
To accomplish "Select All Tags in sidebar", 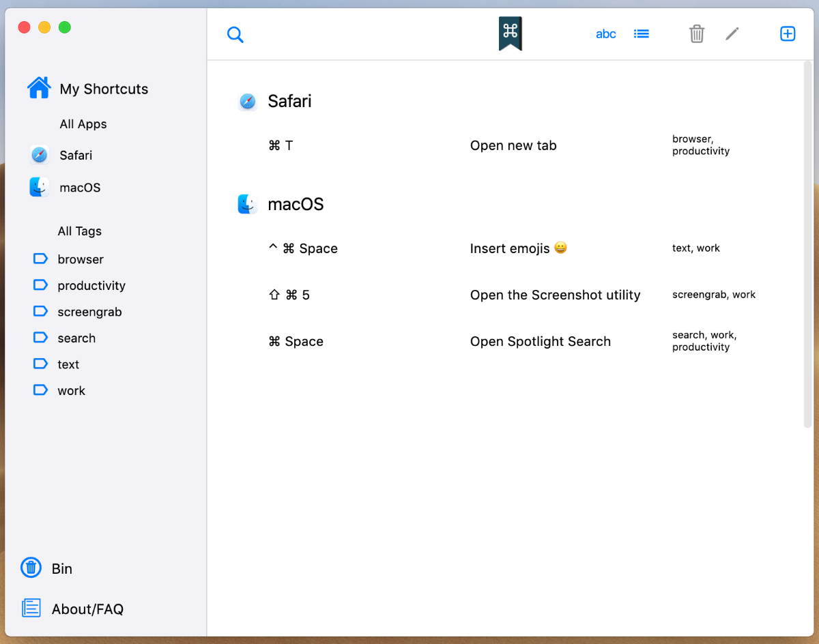I will click(79, 231).
